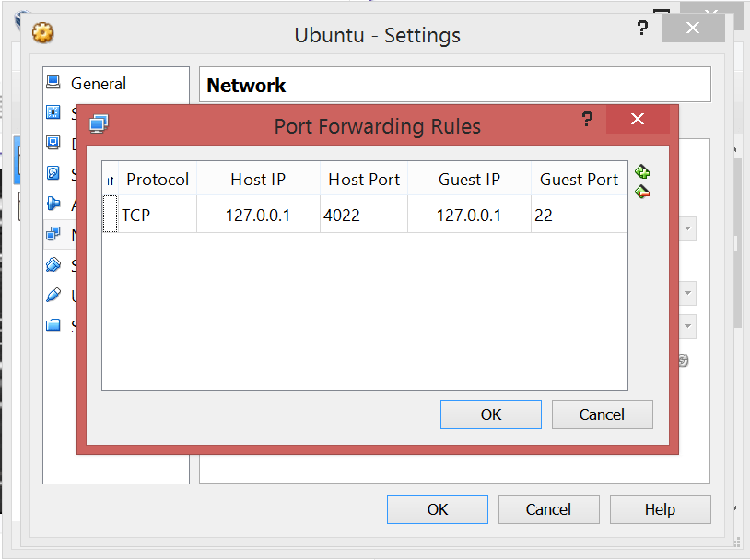The height and width of the screenshot is (560, 750).
Task: Select the Guest Port cell showing 22
Action: (x=578, y=216)
